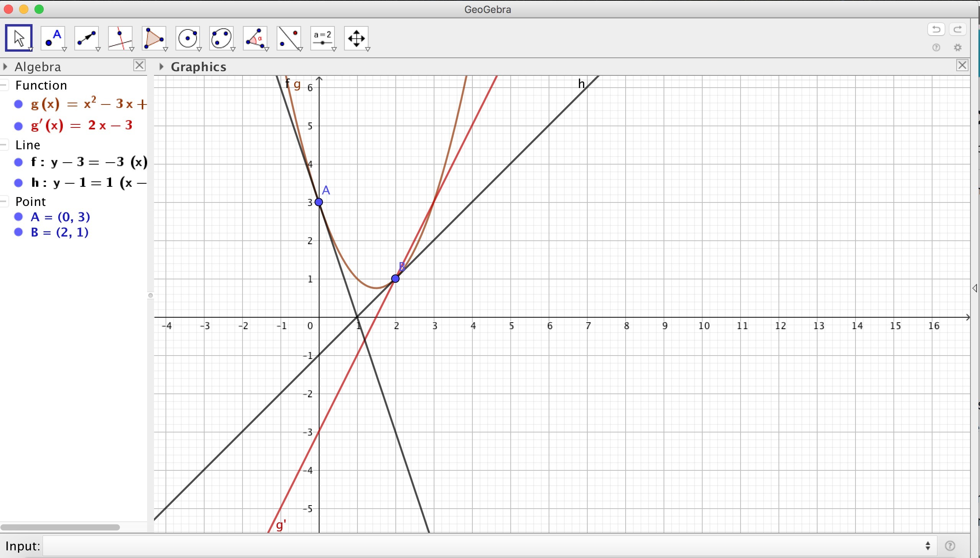The width and height of the screenshot is (980, 558).
Task: Activate Move Graphics View tool
Action: (357, 38)
